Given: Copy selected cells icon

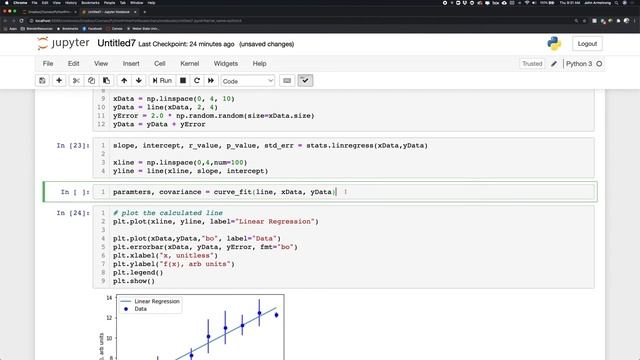Looking at the screenshot, I should coord(91,81).
